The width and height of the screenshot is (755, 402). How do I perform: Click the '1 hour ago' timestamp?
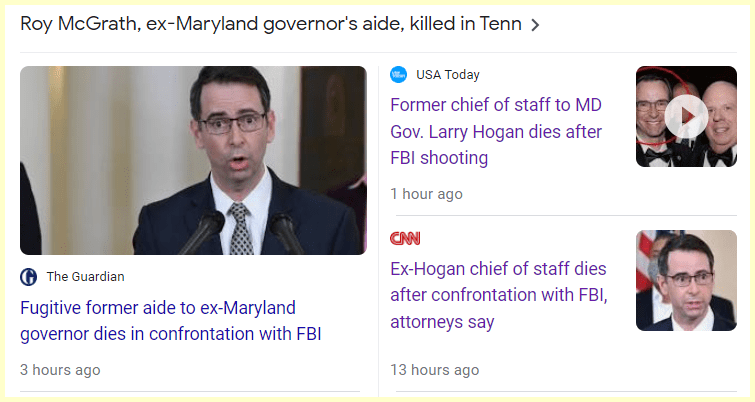tap(426, 194)
